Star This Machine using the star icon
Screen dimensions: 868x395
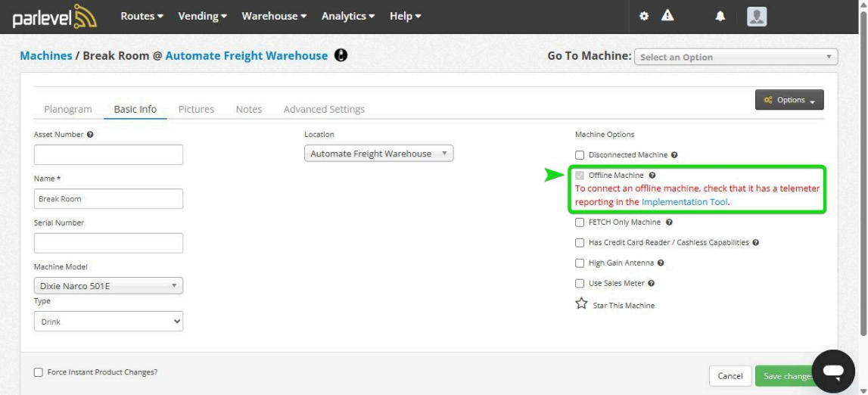pos(581,304)
